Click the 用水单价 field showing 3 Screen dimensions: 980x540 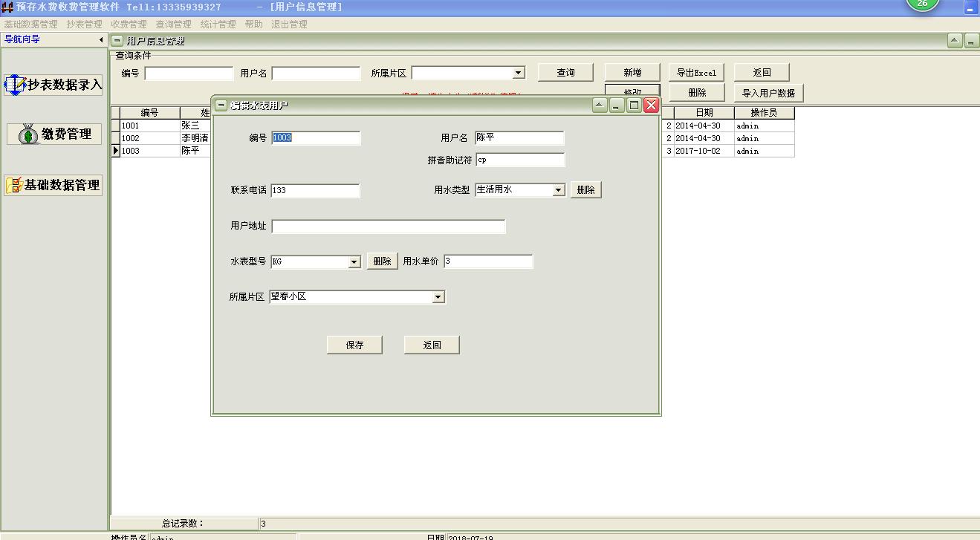pos(488,261)
